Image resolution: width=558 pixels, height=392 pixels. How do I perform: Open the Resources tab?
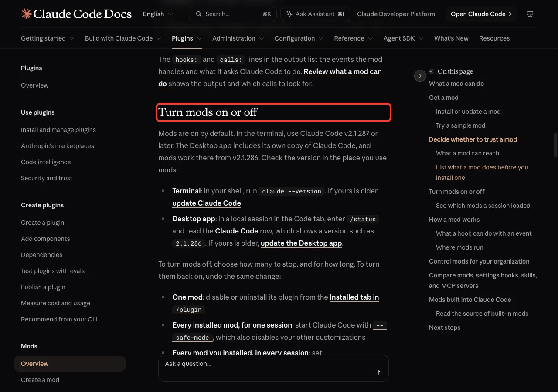point(494,38)
